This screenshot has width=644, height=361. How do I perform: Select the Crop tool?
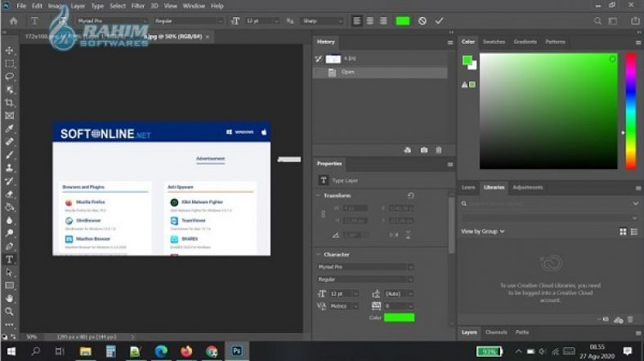pyautogui.click(x=10, y=103)
